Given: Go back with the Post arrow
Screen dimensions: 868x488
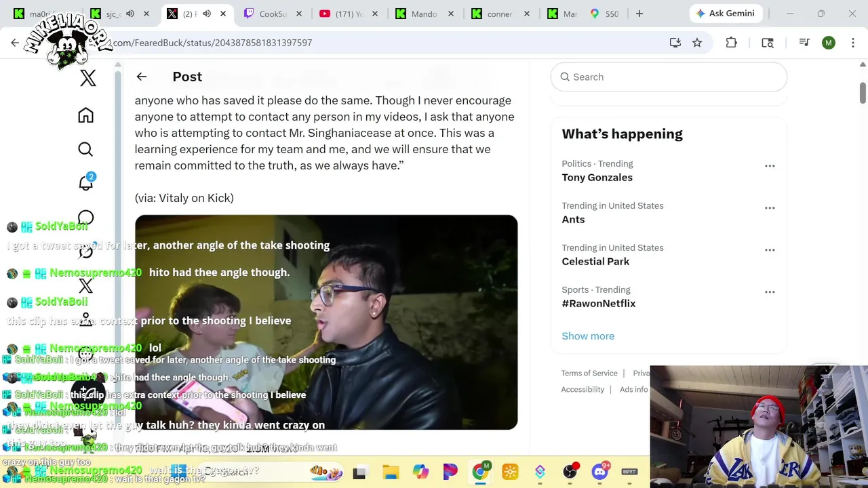Looking at the screenshot, I should click(x=141, y=77).
